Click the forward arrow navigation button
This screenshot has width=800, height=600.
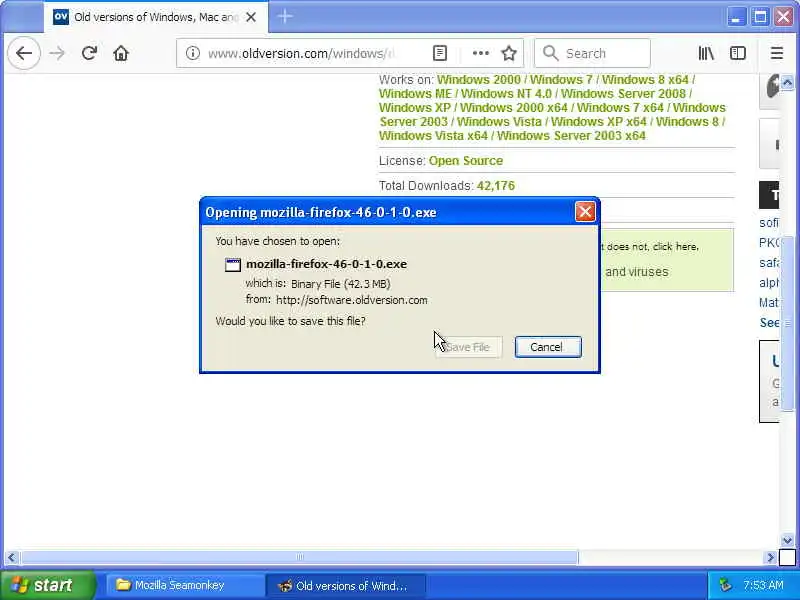pos(58,53)
